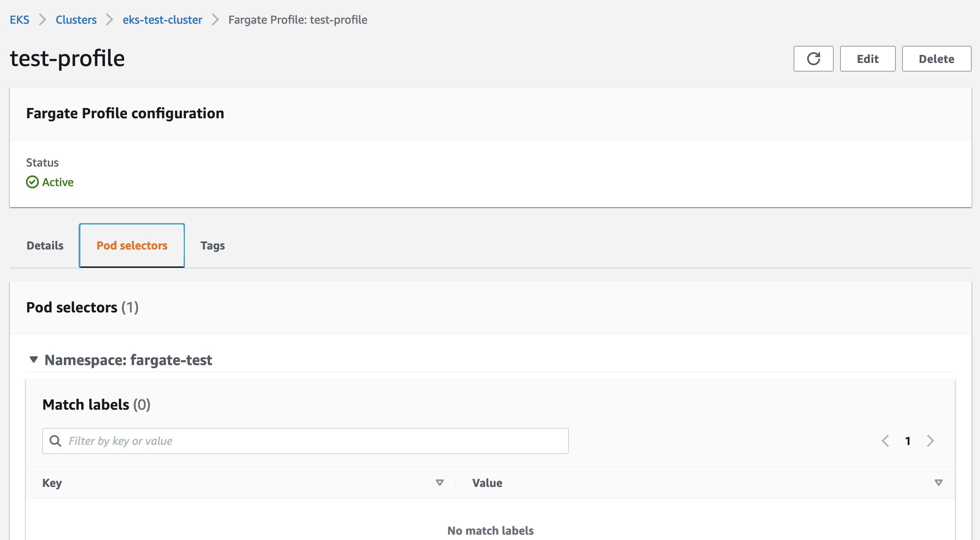Click the Edit button
The height and width of the screenshot is (540, 980).
(x=867, y=58)
